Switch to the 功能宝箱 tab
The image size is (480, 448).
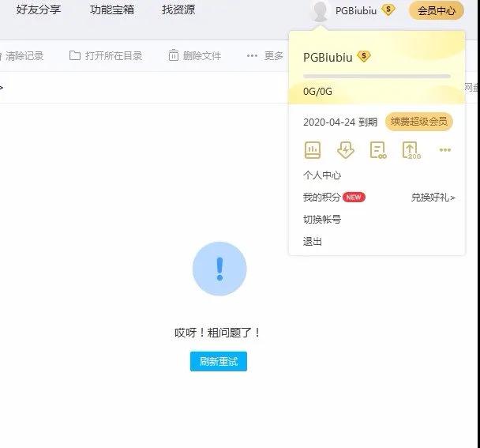(112, 10)
